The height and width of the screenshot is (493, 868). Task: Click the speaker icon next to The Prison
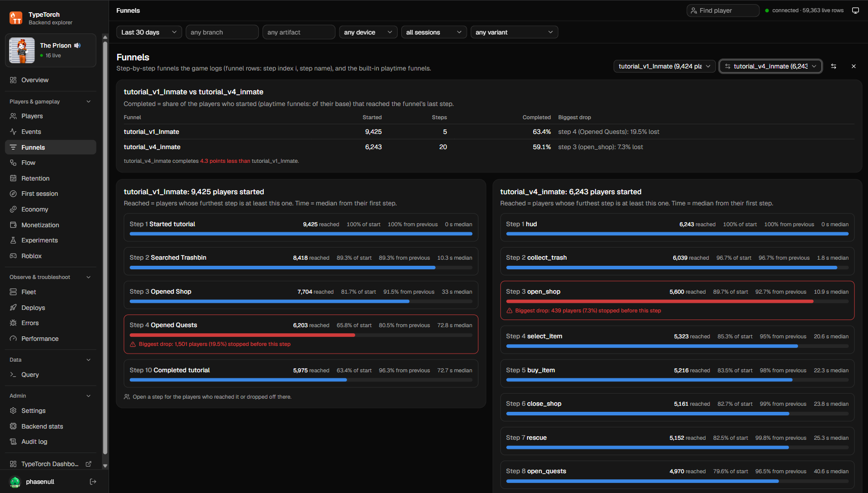[77, 46]
